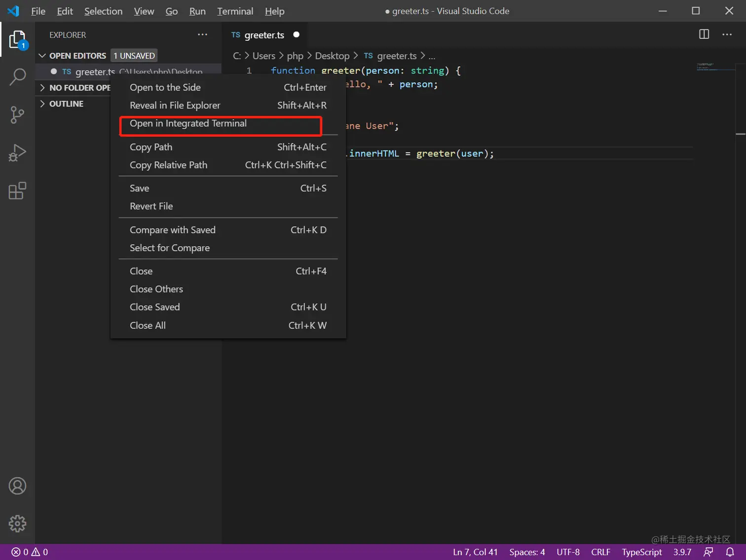
Task: Expand the Outline section
Action: [42, 104]
